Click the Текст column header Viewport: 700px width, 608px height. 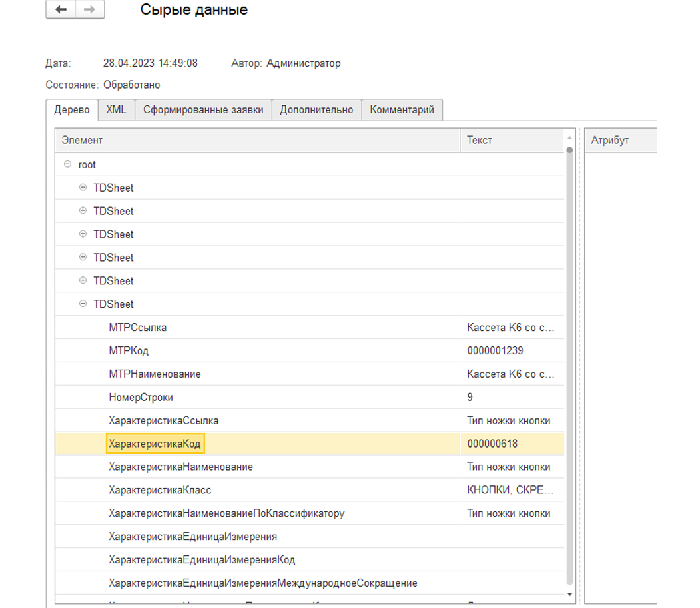(512, 140)
